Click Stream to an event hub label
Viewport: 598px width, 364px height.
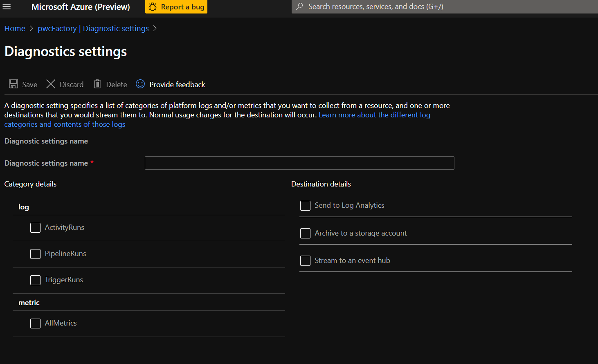(352, 261)
